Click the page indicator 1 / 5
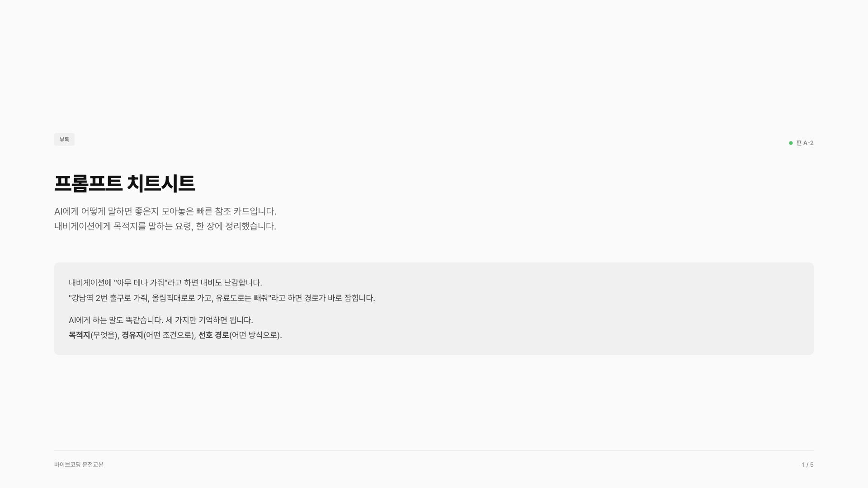The height and width of the screenshot is (488, 868). coord(808,465)
